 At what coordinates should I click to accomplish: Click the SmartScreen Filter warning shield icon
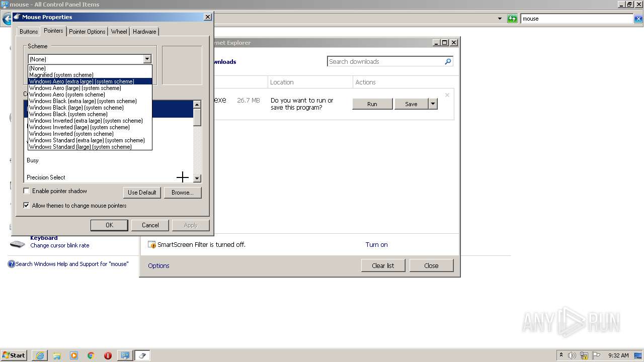(152, 245)
